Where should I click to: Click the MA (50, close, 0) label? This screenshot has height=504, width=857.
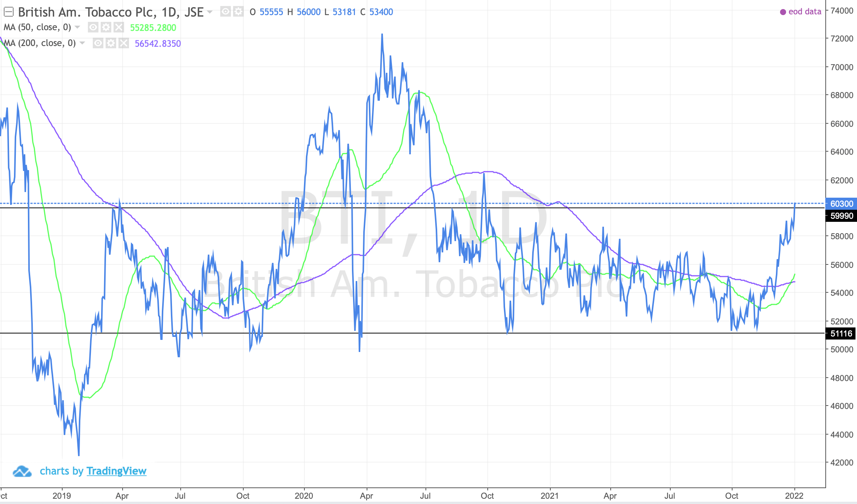tap(37, 27)
